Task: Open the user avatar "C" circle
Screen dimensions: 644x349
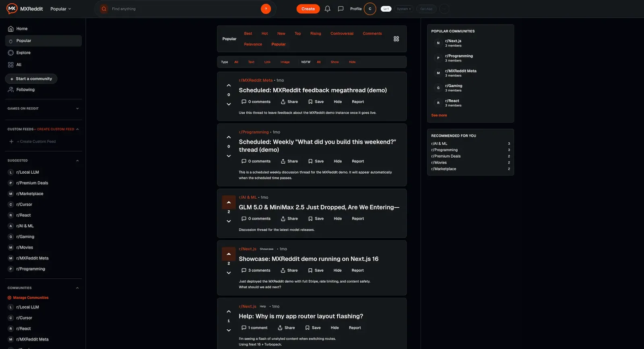Action: (x=370, y=9)
